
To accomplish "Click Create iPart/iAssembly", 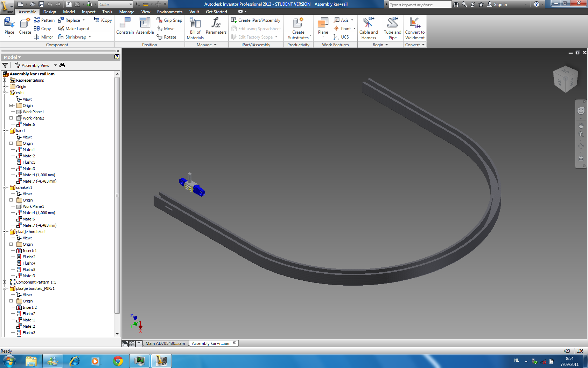I will pos(256,20).
